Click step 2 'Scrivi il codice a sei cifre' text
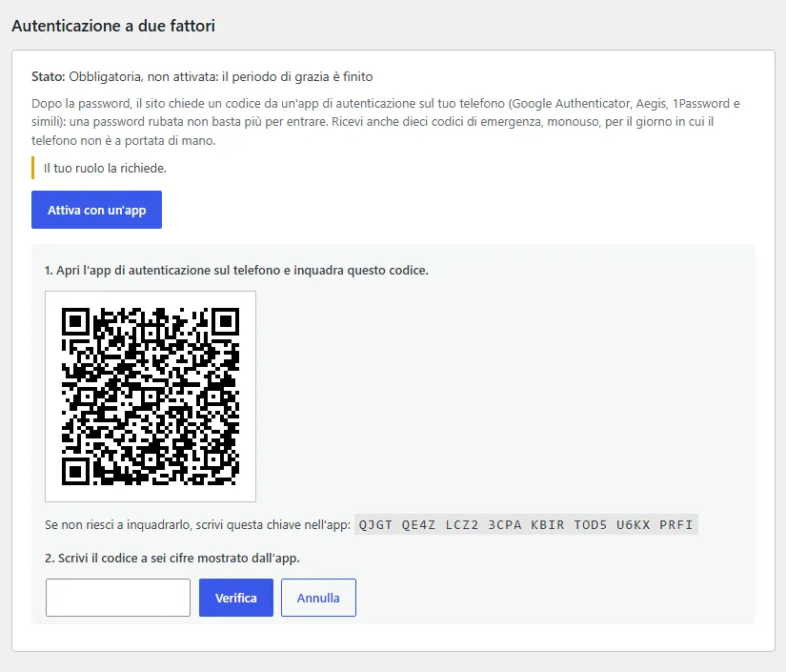Screen dimensions: 786x672 tap(171, 559)
